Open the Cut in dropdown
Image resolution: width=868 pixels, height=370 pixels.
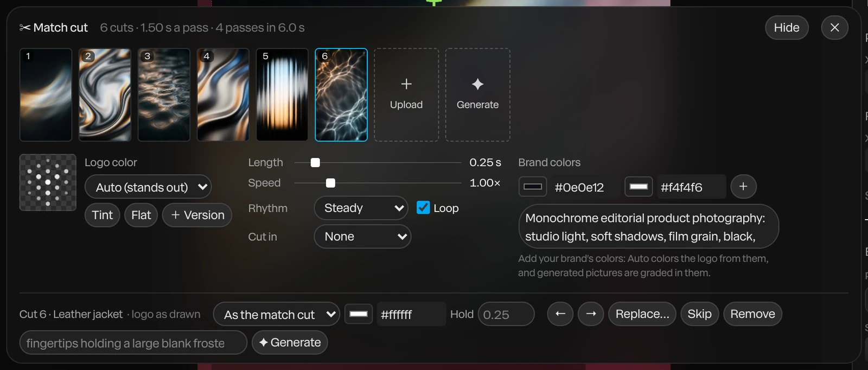(362, 237)
